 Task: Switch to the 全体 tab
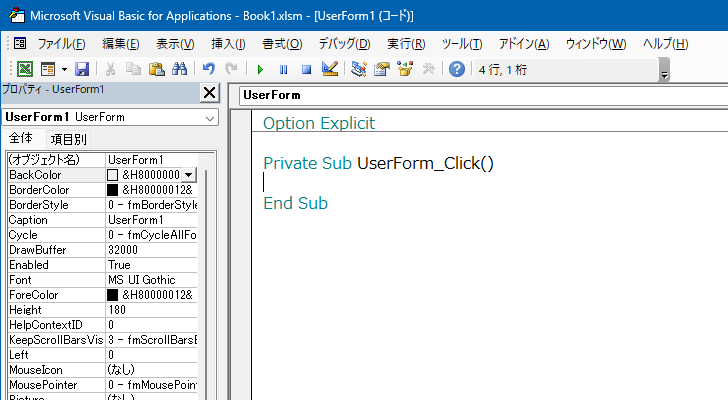21,138
